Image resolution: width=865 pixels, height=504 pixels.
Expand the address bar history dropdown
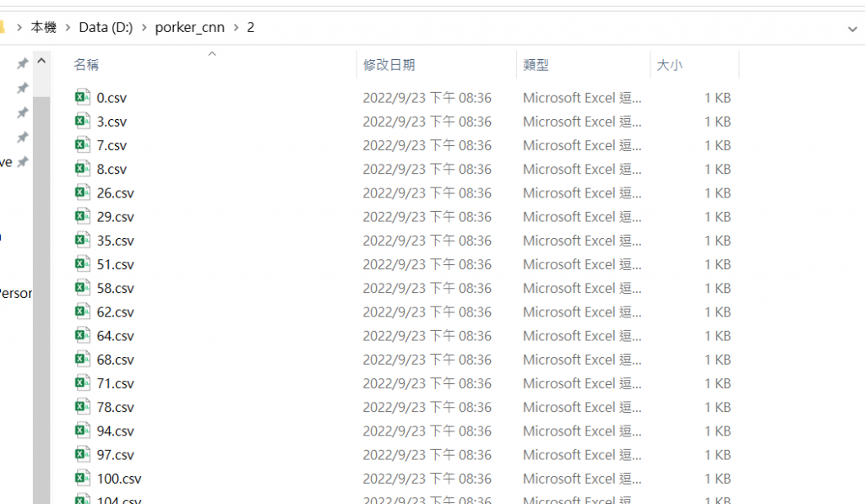point(852,29)
